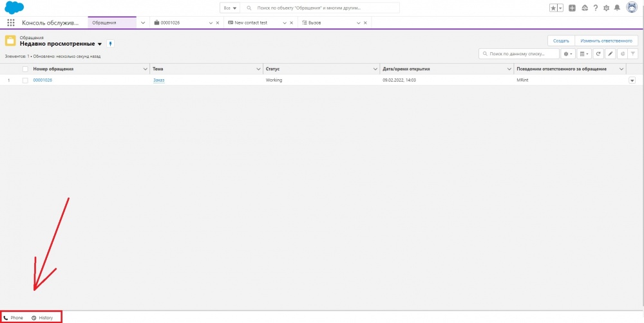Sort by the Номер обращения column header
This screenshot has height=323, width=644.
point(53,69)
